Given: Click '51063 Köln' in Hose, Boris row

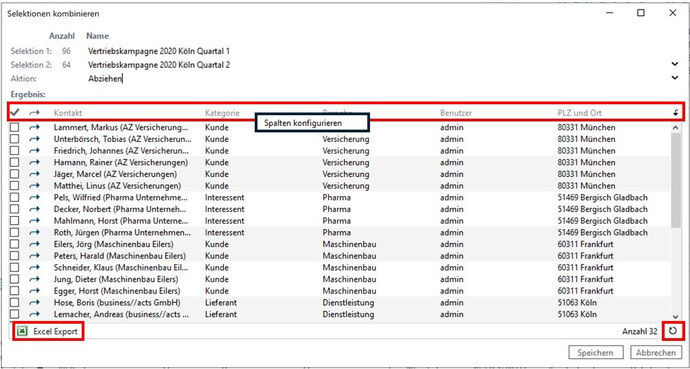Looking at the screenshot, I should (x=577, y=303).
